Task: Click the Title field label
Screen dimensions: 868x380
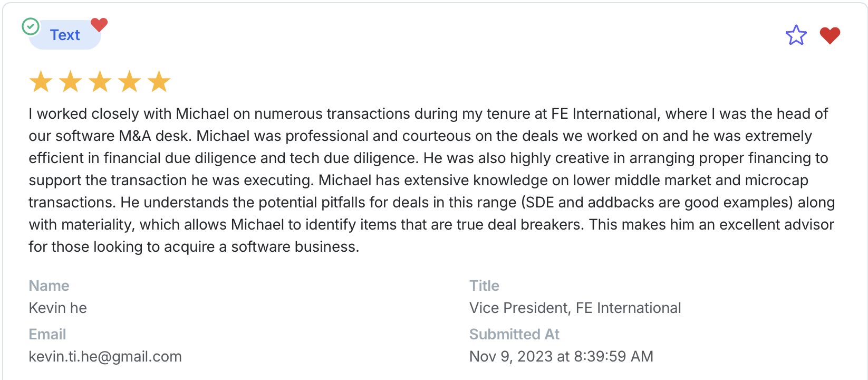Action: pos(484,286)
